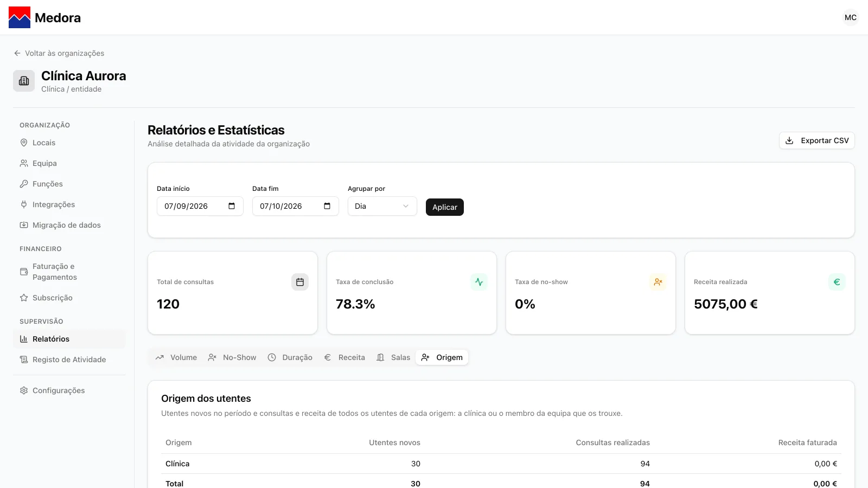Viewport: 868px width, 488px height.
Task: Click the download icon beside Exportar CSV
Action: tap(790, 140)
